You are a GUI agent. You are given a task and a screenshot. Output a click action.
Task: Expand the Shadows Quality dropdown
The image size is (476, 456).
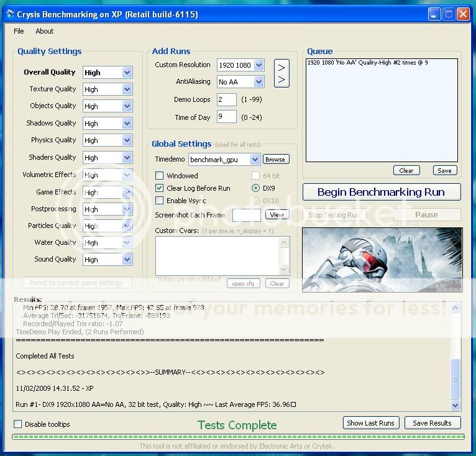pyautogui.click(x=127, y=123)
